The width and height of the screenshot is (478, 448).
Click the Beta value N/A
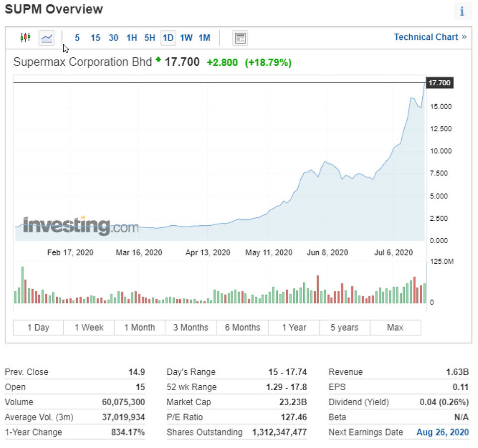pos(462,417)
